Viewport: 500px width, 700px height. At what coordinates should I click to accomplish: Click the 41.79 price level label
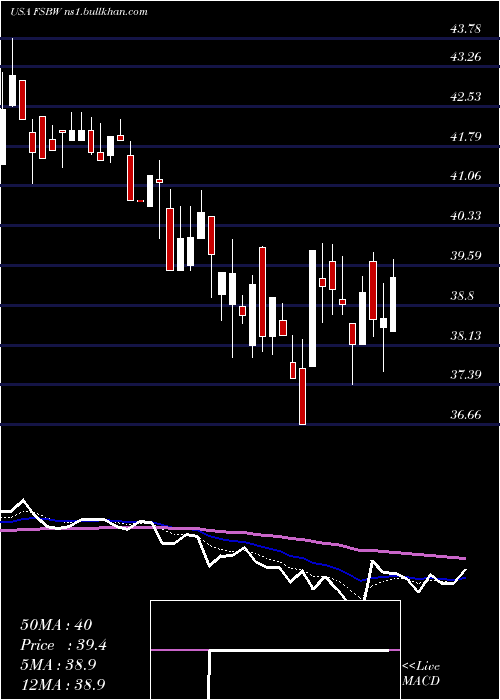pos(466,136)
